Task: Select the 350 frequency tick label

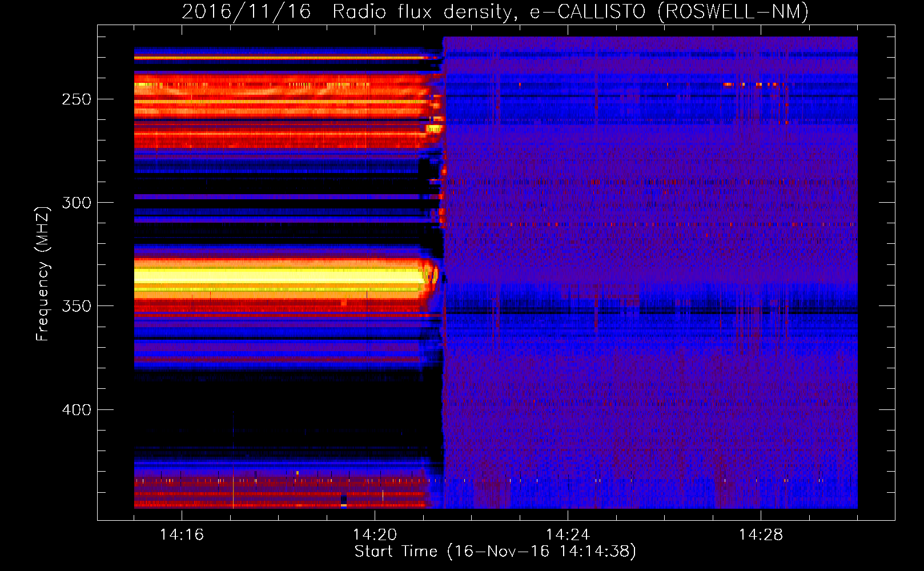Action: click(x=77, y=306)
